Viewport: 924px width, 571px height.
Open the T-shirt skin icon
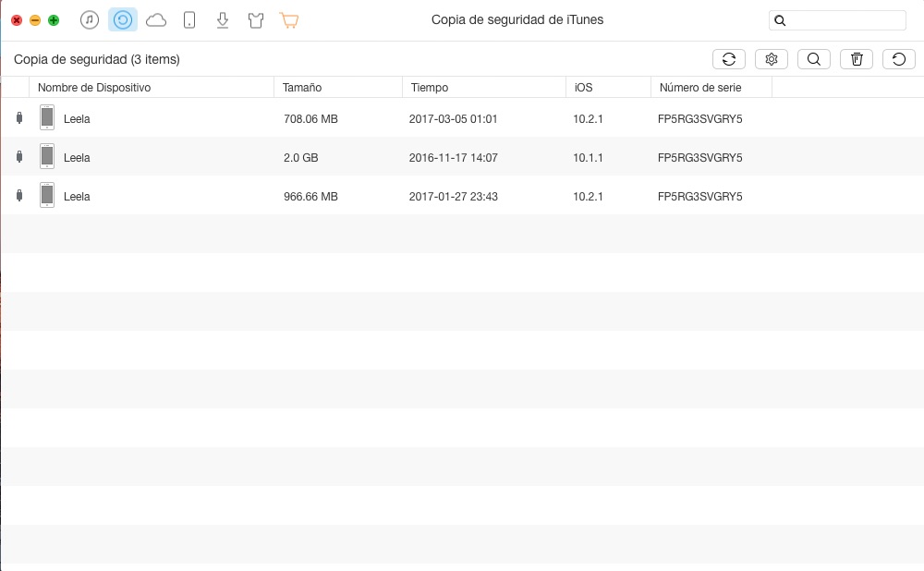(256, 20)
